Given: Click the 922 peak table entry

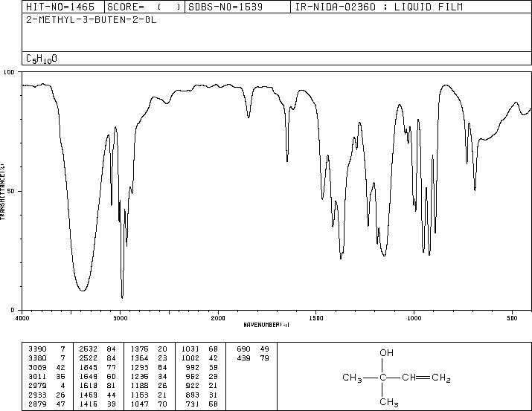Looking at the screenshot, I should coord(193,386).
